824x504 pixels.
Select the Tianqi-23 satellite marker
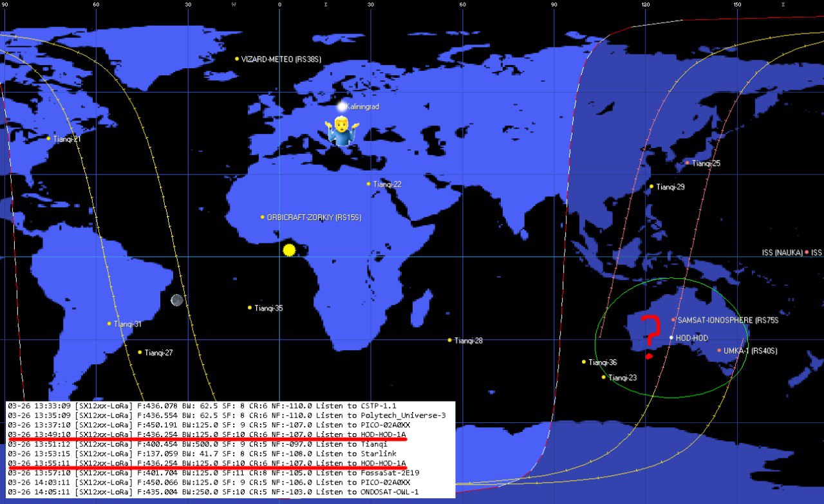[604, 377]
